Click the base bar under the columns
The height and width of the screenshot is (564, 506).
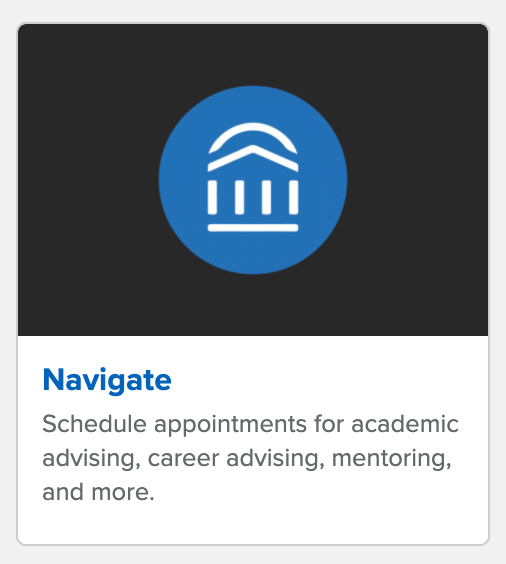pyautogui.click(x=253, y=228)
